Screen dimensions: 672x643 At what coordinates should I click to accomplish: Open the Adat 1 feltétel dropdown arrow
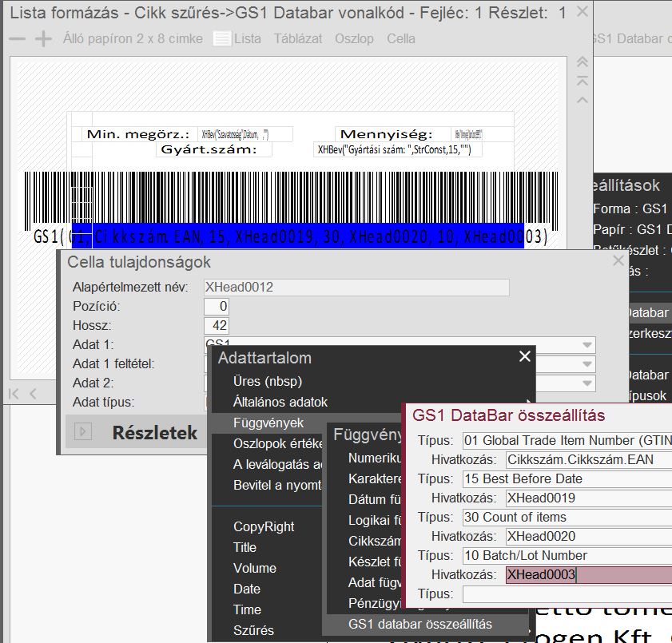(587, 364)
